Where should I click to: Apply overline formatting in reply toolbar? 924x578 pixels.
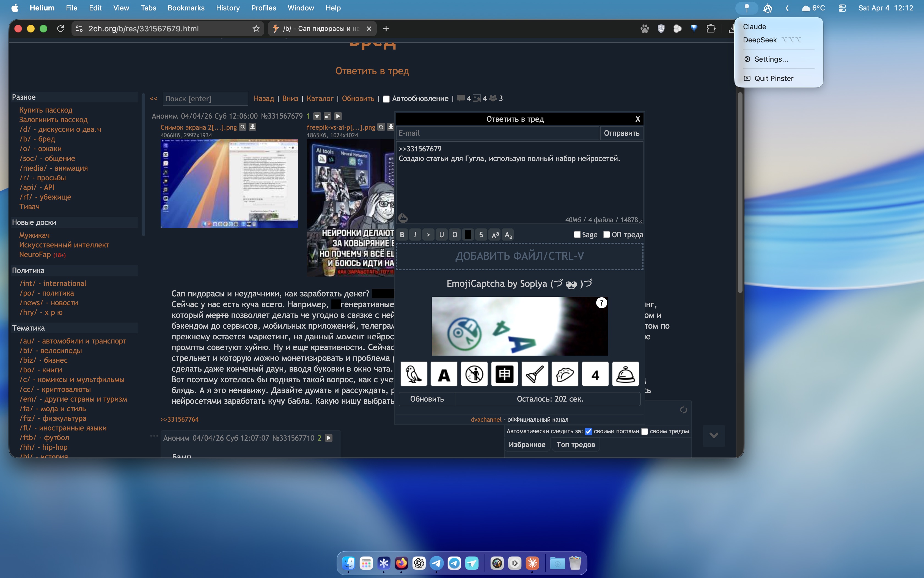pos(455,235)
